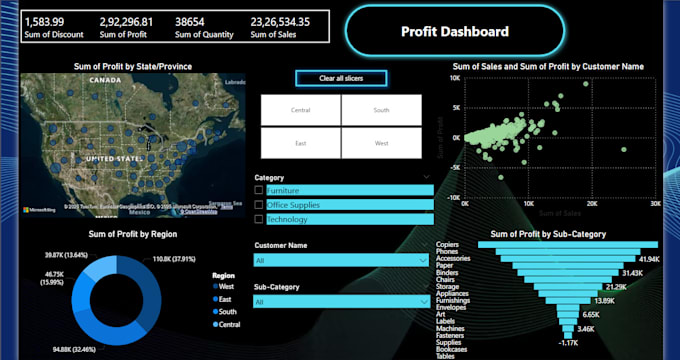Click the 31.43K funnel data label

[632, 273]
